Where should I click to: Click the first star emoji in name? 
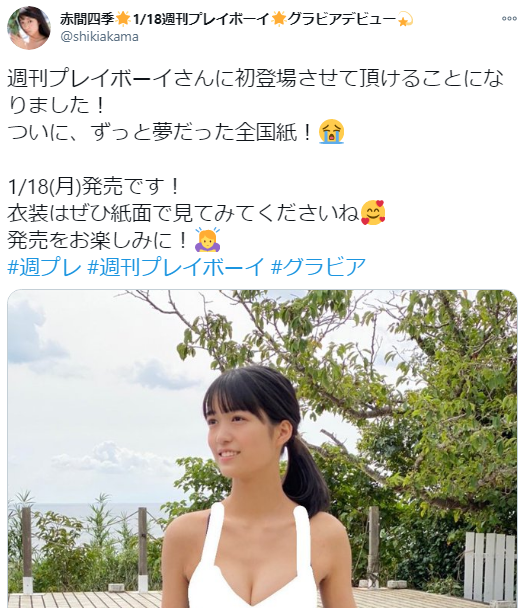(123, 19)
